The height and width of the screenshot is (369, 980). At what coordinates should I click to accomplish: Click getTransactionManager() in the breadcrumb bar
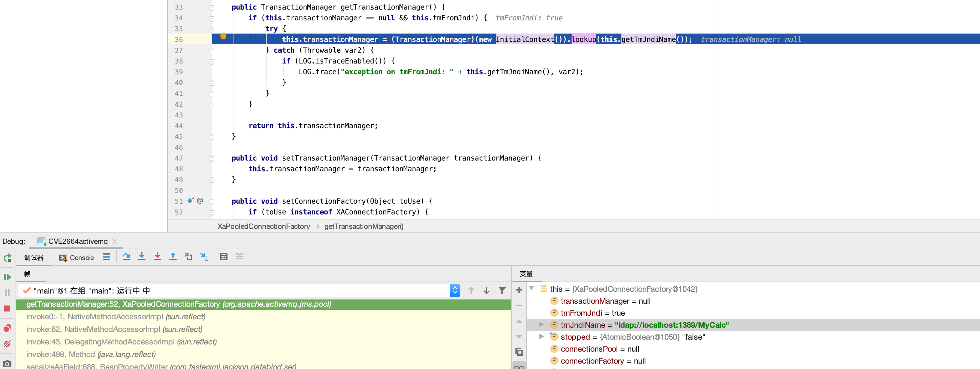[x=363, y=226]
